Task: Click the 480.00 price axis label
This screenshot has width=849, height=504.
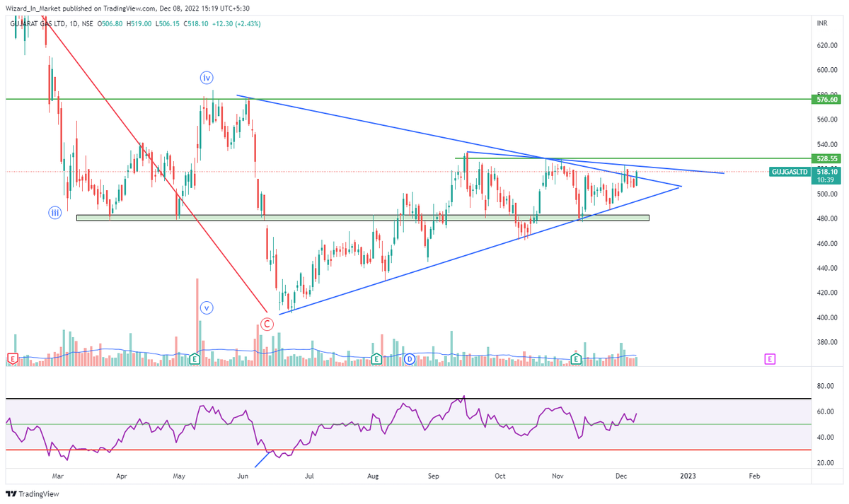Action: click(x=828, y=218)
